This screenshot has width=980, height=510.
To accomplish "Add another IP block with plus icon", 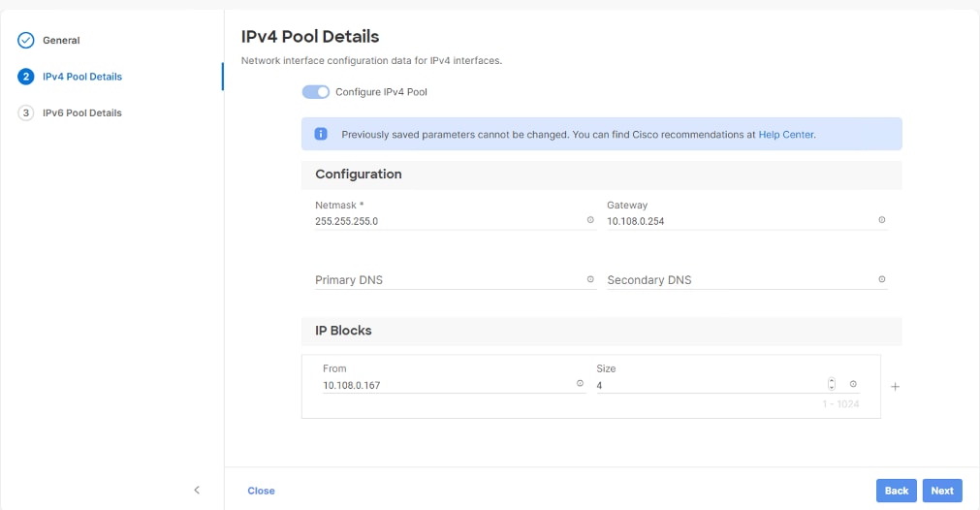I will point(895,386).
